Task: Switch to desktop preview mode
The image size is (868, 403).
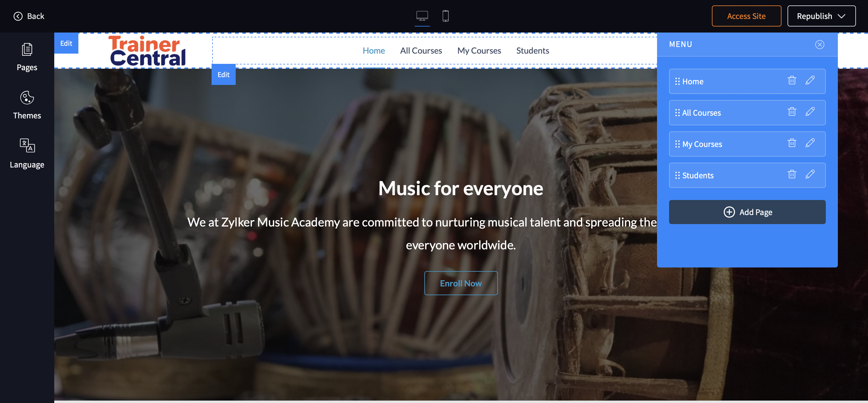Action: point(422,16)
